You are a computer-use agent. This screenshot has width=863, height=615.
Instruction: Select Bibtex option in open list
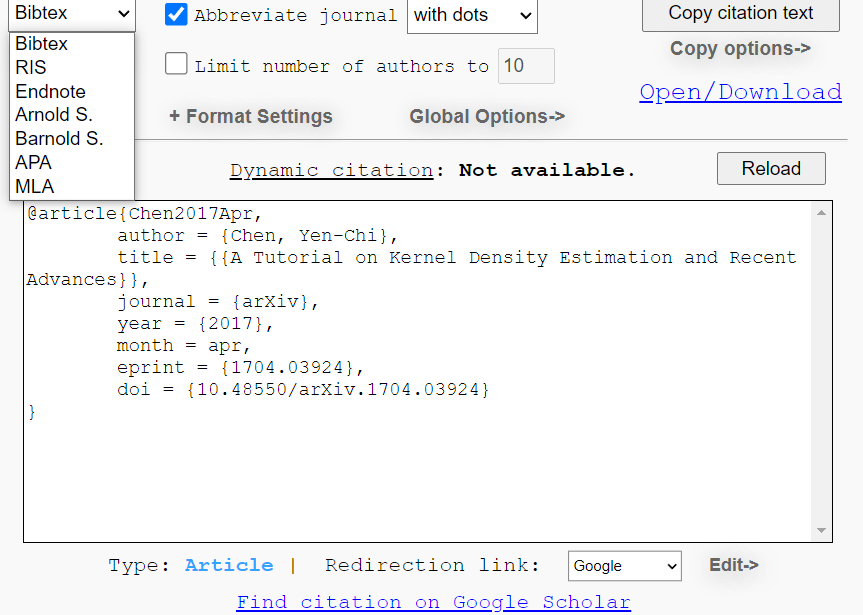pos(42,44)
